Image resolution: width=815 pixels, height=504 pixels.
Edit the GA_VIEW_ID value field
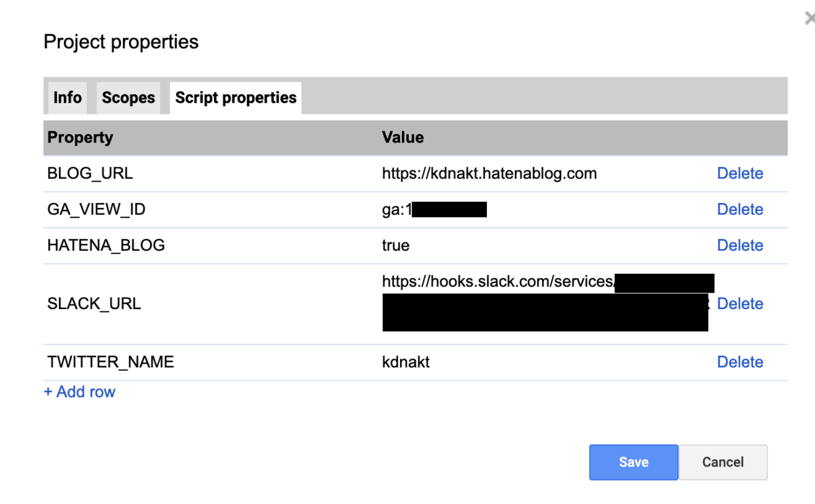coord(435,209)
